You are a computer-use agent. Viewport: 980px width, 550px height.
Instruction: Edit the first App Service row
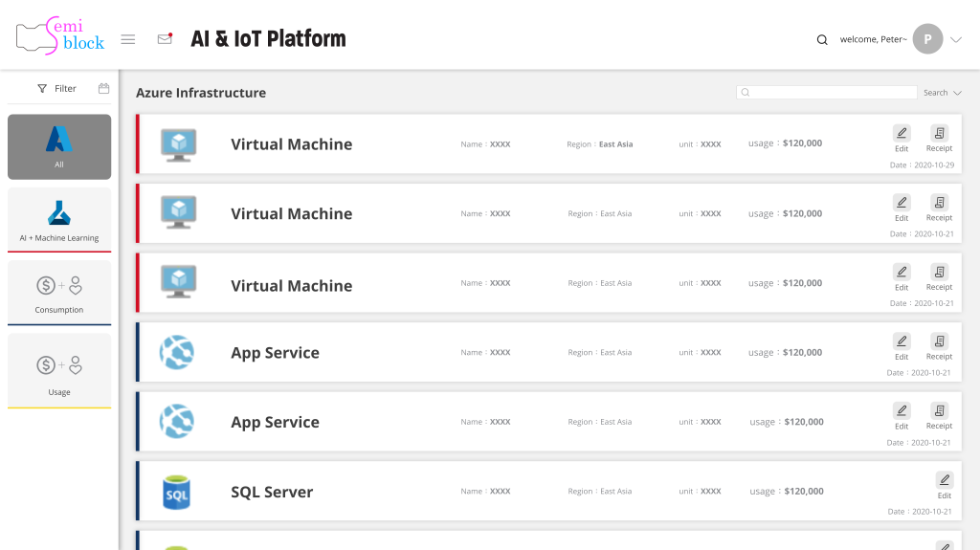[902, 347]
